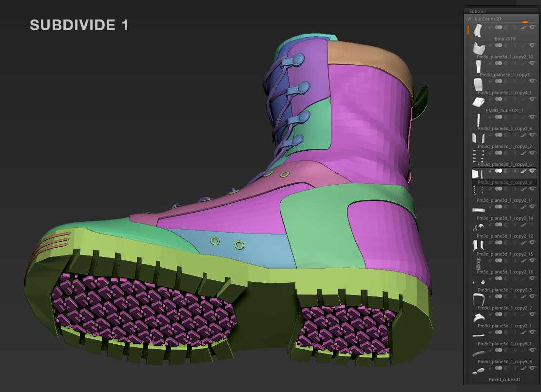Click the brush icon beside Pm3d_plane3d_1_copy3

pyautogui.click(x=523, y=63)
